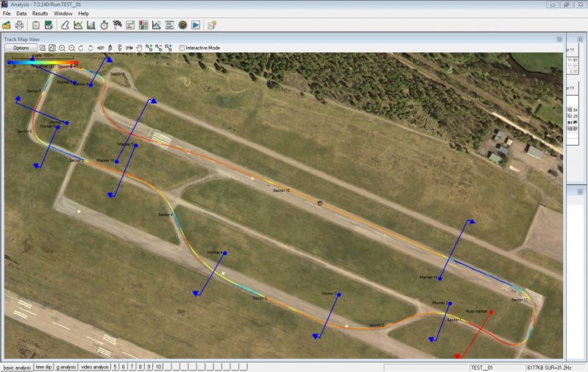
Task: Click the downward arrow icon in the map toolbar
Action: point(120,48)
